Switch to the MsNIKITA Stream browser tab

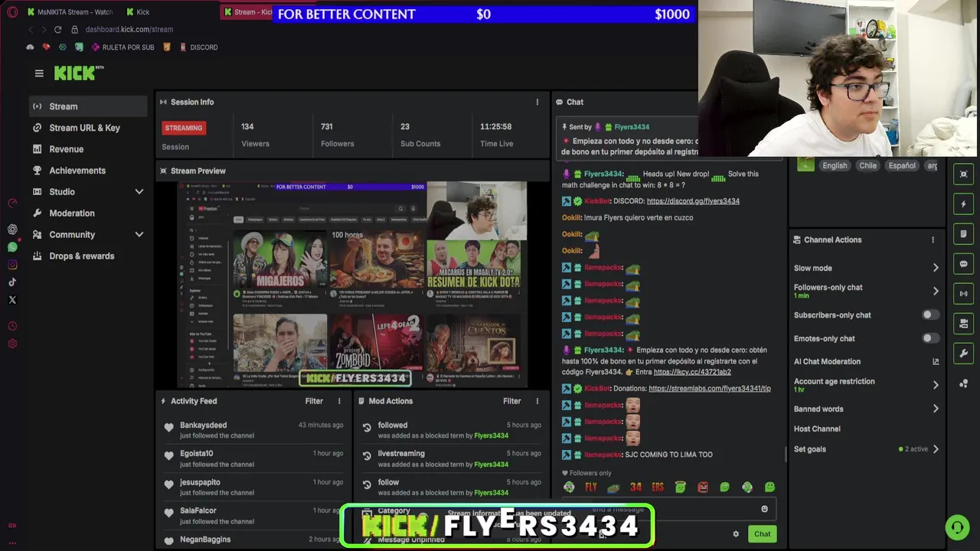click(70, 12)
